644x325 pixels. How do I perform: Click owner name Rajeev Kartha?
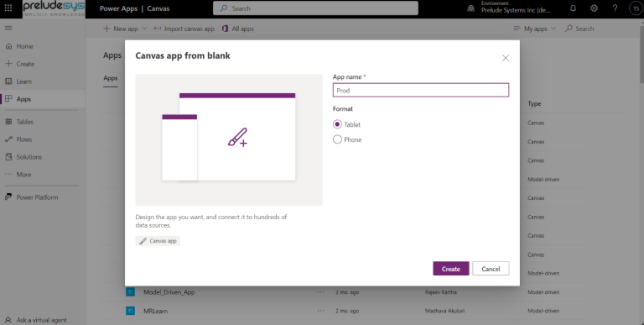coord(440,292)
